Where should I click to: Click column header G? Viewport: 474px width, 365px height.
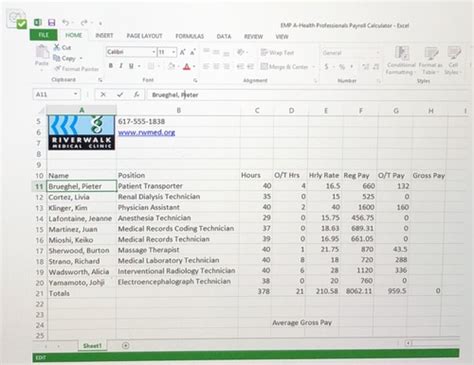click(x=396, y=111)
